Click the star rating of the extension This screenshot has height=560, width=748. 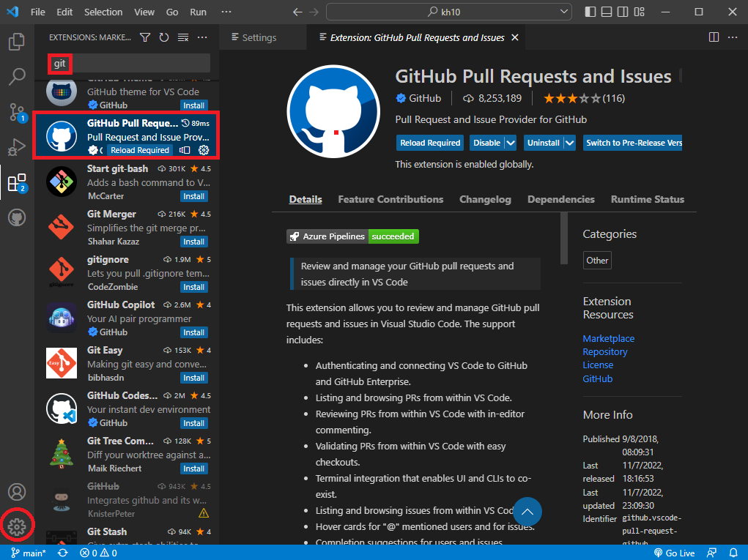(584, 99)
